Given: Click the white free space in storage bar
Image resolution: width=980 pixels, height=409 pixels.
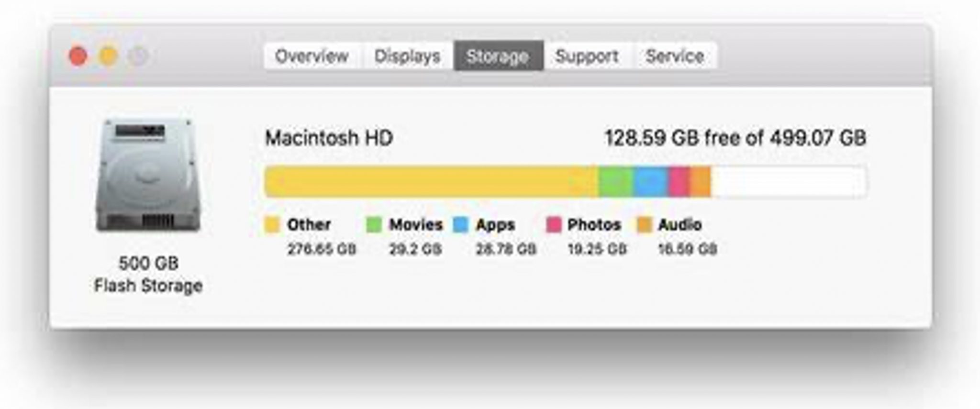Looking at the screenshot, I should coord(789,181).
